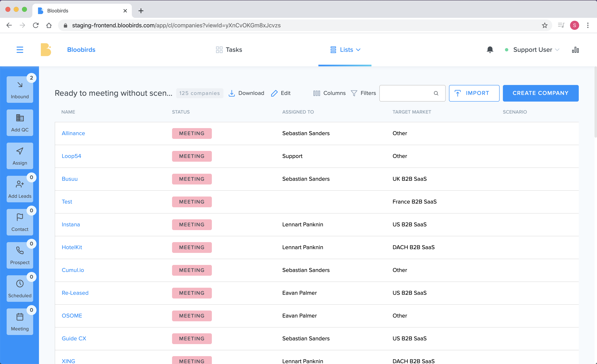This screenshot has height=364, width=597.
Task: Open the Meeting sidebar tile
Action: [20, 322]
